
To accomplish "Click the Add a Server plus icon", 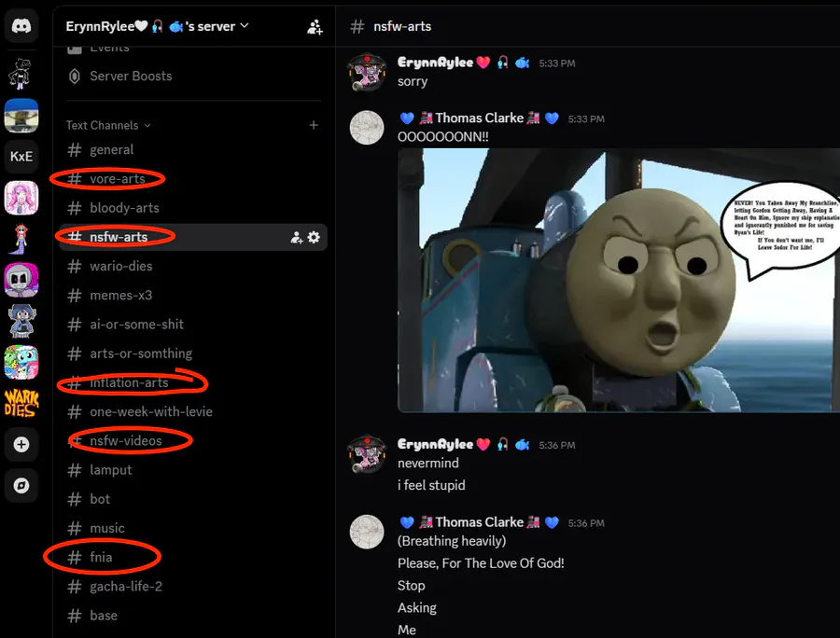I will point(21,445).
